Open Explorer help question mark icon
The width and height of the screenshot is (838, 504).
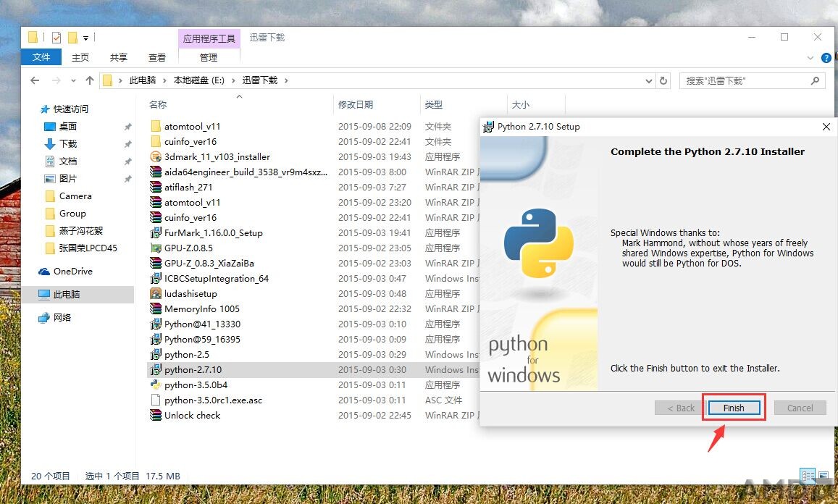[x=826, y=58]
